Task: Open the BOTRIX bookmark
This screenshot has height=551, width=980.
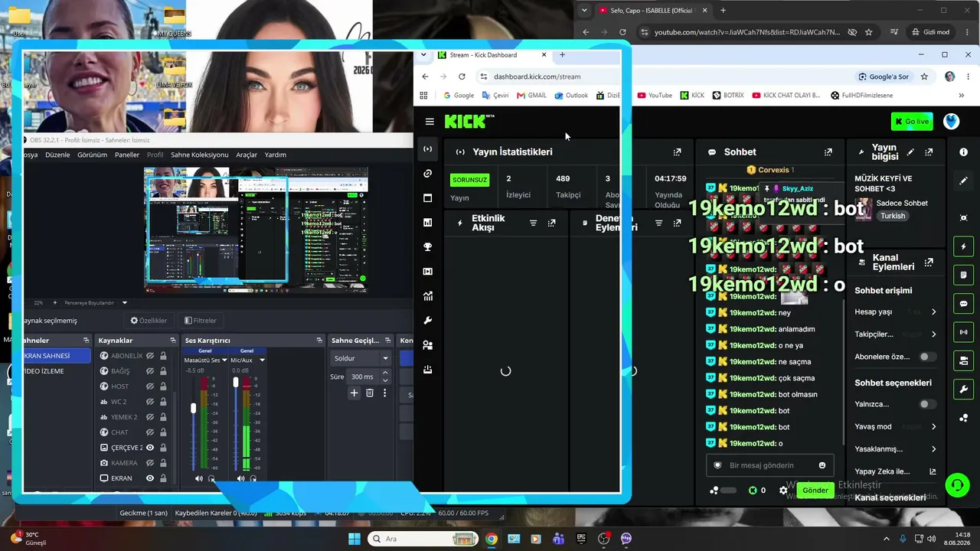Action: pyautogui.click(x=728, y=96)
